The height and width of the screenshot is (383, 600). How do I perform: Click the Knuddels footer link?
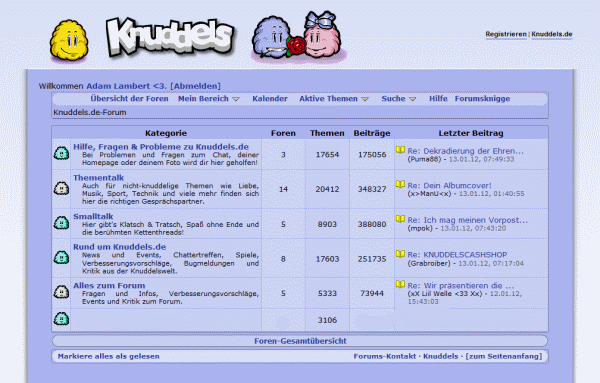coord(440,356)
